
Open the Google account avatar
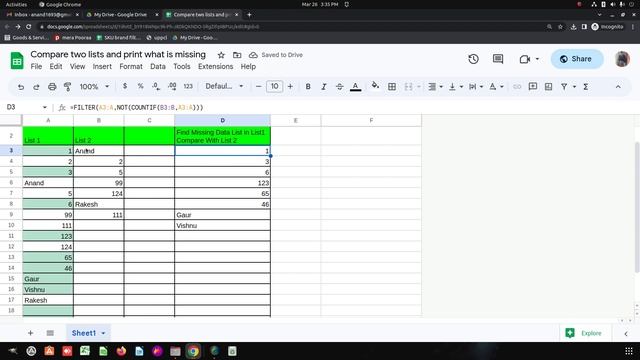[622, 59]
